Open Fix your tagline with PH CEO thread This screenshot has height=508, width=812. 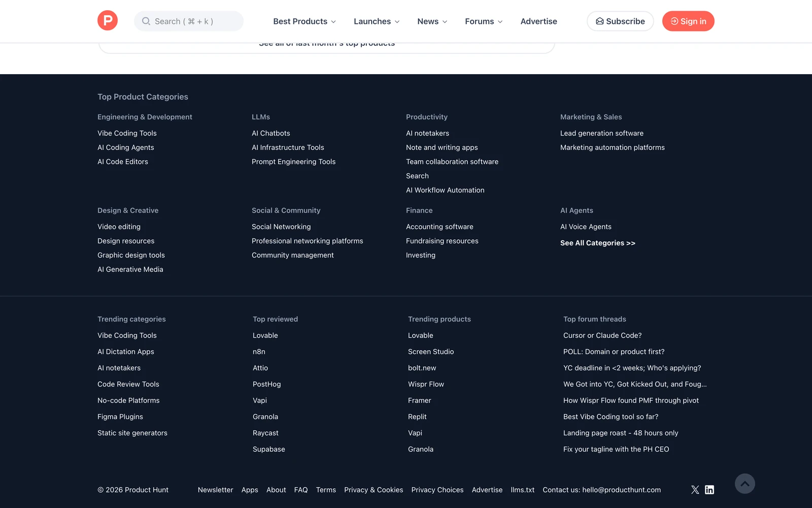coord(616,449)
